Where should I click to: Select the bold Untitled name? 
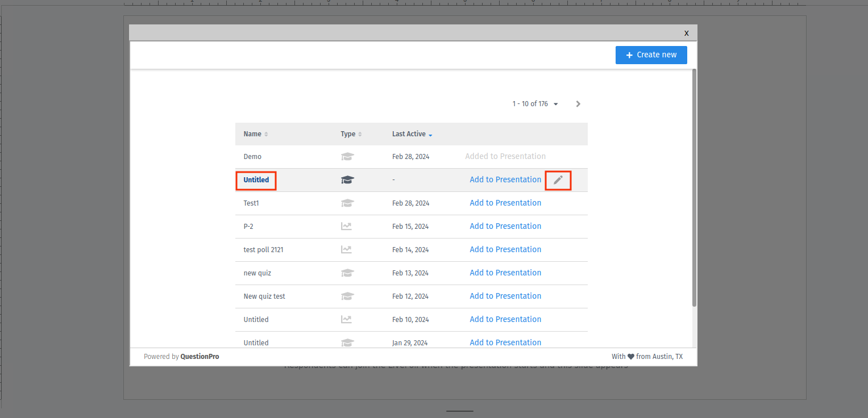point(256,180)
